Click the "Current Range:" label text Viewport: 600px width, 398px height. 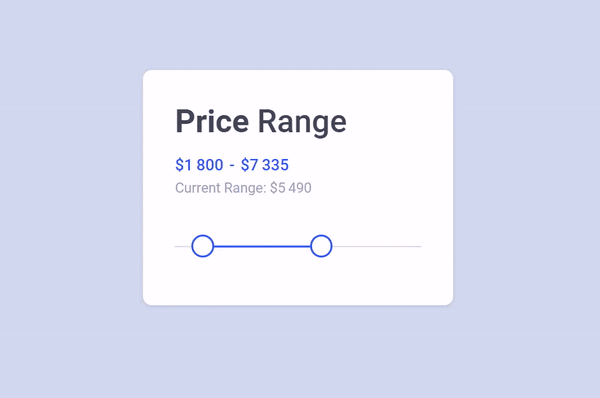point(220,188)
